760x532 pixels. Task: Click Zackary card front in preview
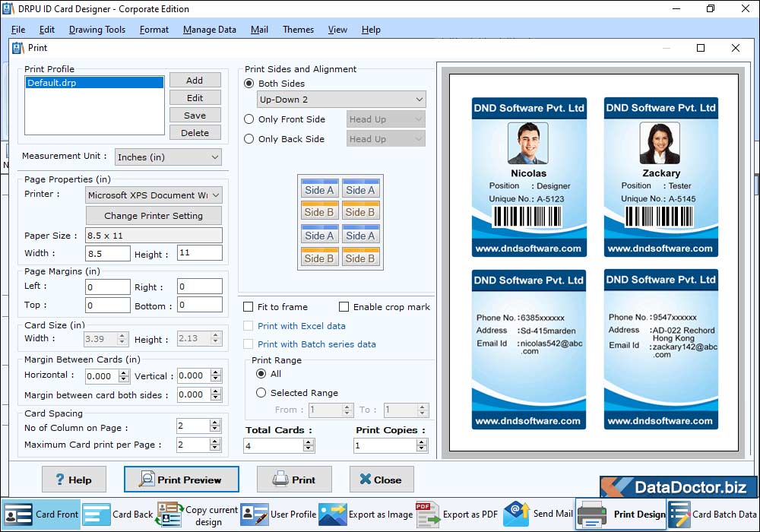661,177
